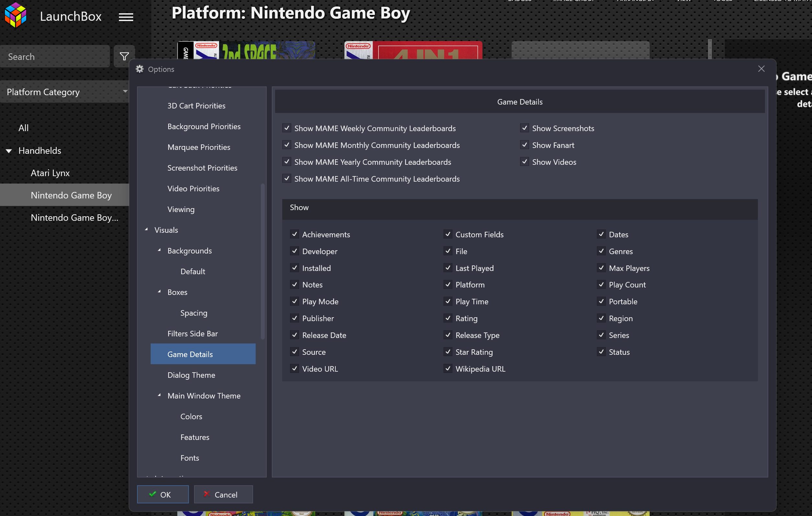
Task: Open Background Priorities options
Action: click(x=204, y=126)
